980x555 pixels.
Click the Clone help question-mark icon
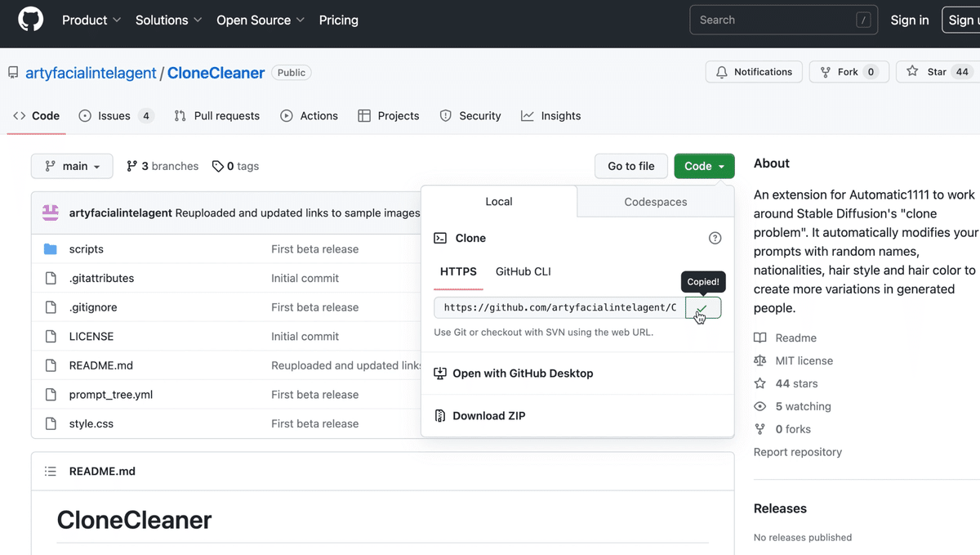(715, 238)
